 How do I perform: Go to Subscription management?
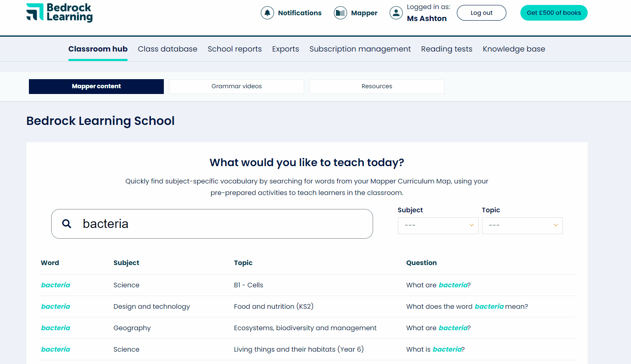(x=360, y=49)
